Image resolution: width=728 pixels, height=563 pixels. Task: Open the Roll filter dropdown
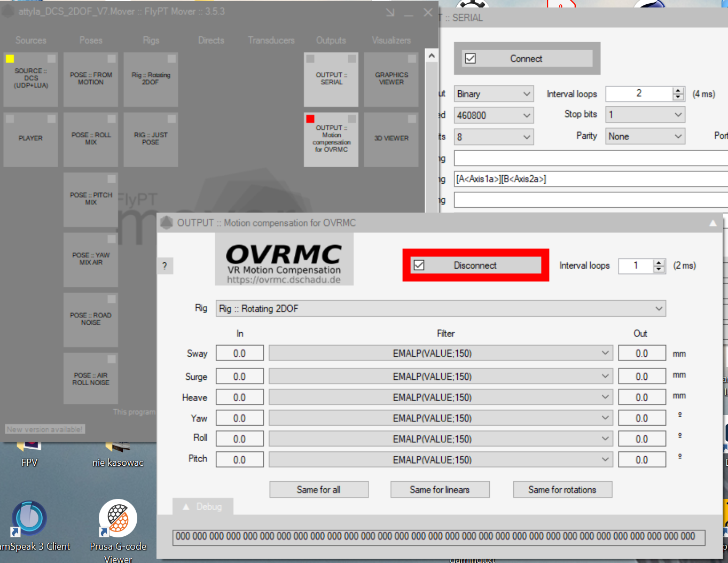pyautogui.click(x=441, y=439)
